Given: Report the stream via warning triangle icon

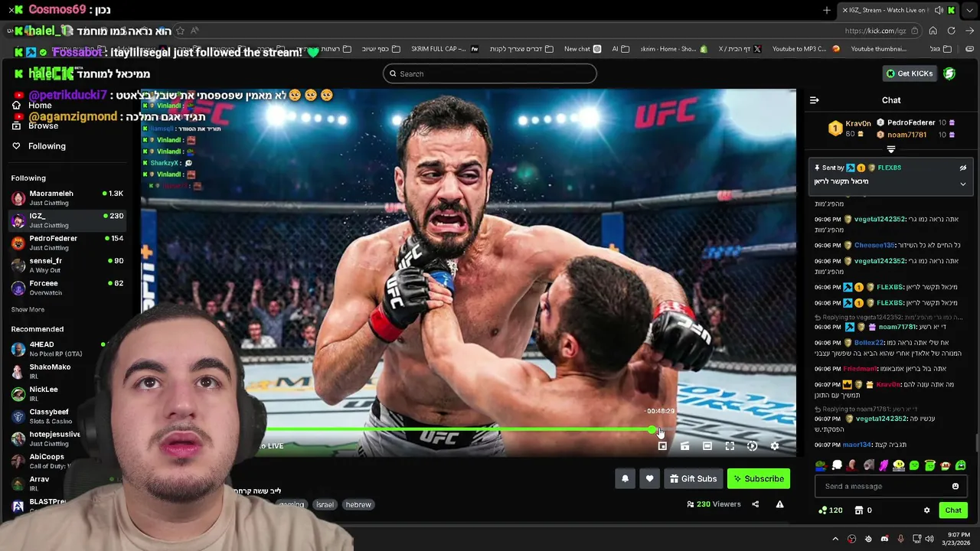Looking at the screenshot, I should point(779,504).
